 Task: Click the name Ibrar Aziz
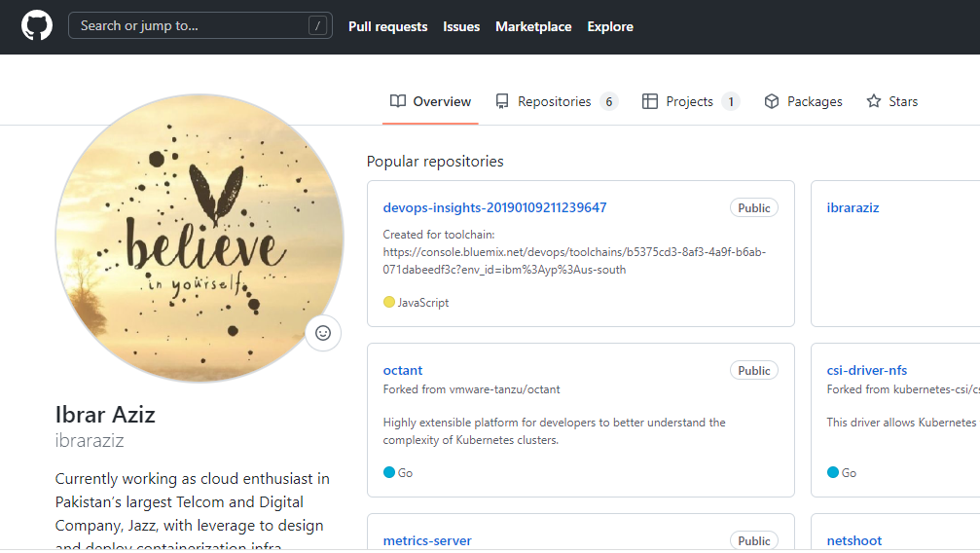pos(105,415)
